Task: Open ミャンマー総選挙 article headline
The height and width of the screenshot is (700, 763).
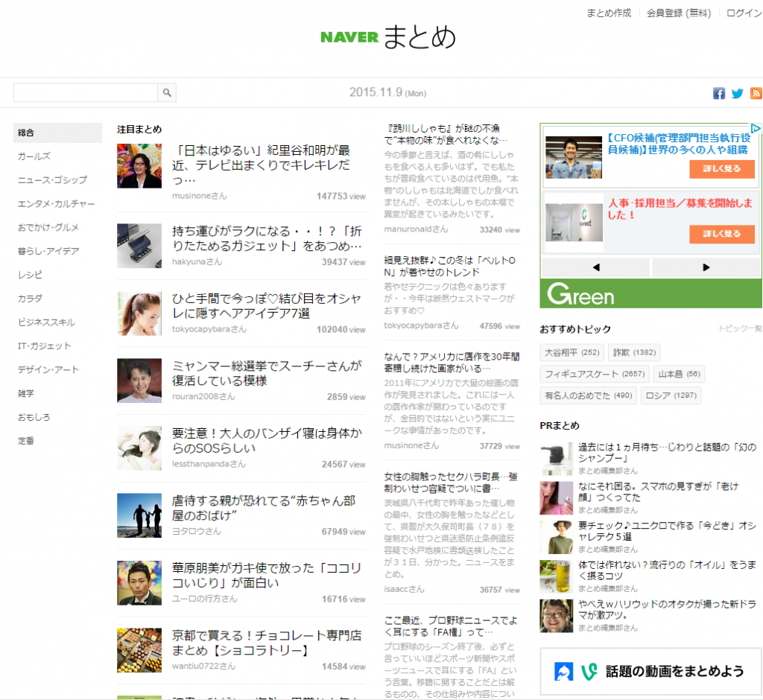Action: click(267, 373)
